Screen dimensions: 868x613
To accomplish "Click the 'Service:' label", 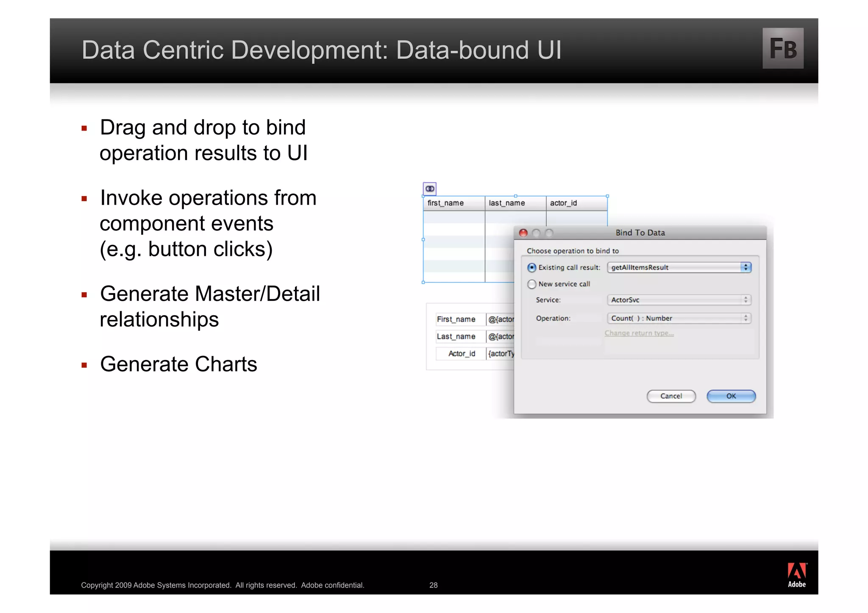I will tap(548, 300).
